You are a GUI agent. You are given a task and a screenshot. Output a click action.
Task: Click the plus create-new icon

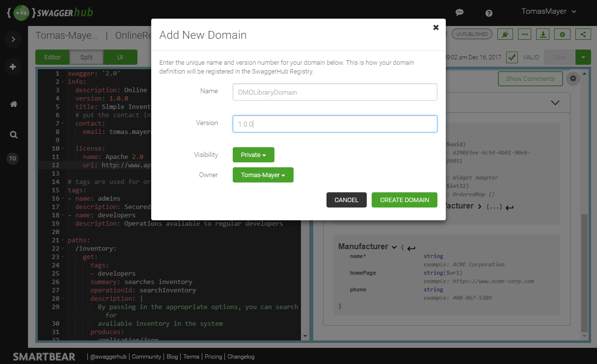[13, 67]
